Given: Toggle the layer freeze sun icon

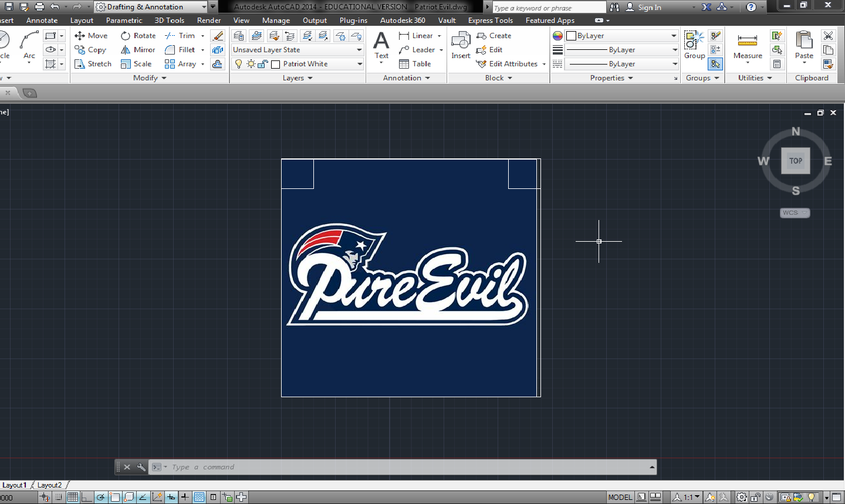Looking at the screenshot, I should coord(251,64).
